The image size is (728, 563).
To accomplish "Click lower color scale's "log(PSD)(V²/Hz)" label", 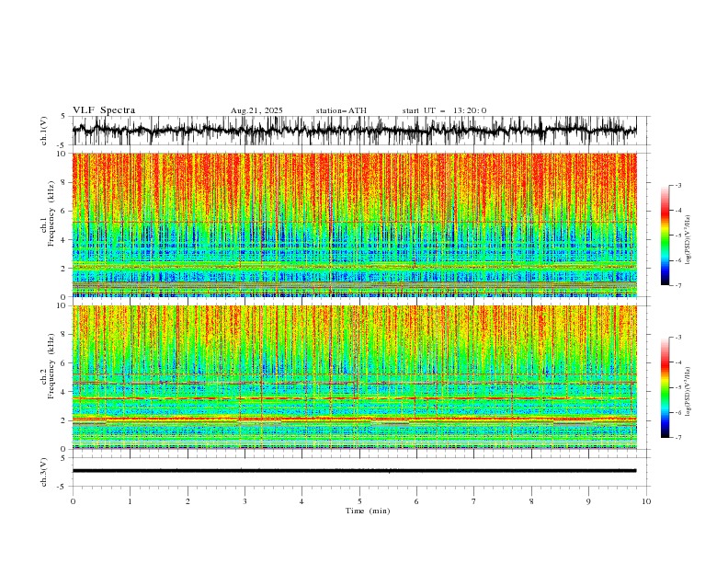I will (688, 392).
